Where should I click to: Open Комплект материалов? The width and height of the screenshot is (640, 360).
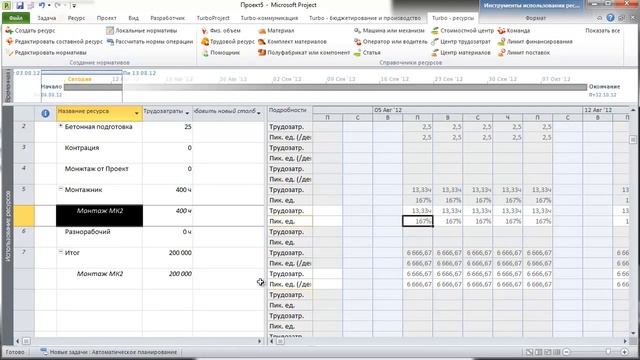(x=292, y=42)
